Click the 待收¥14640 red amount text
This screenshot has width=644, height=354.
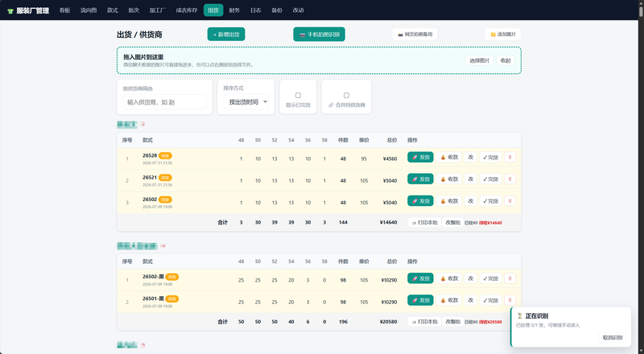click(490, 223)
